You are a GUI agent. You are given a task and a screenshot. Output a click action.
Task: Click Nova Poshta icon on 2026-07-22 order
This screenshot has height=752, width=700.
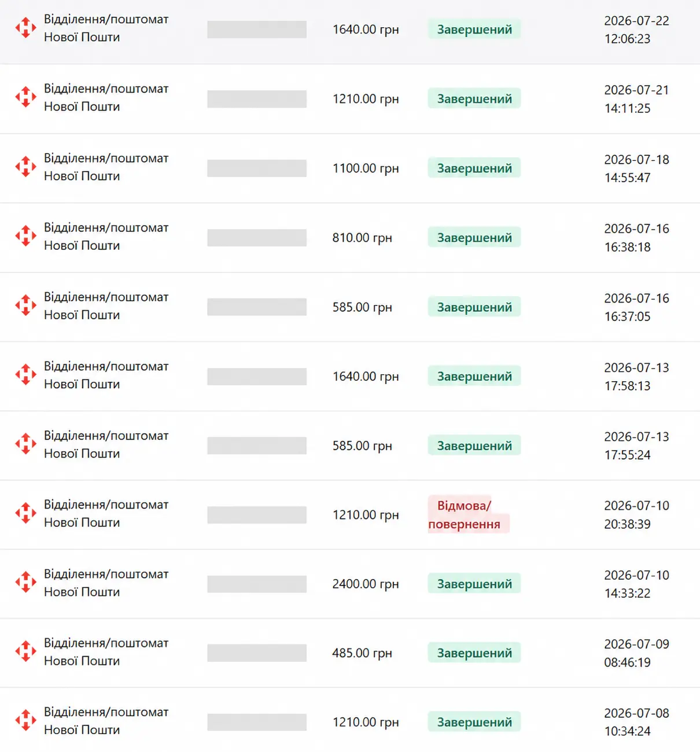[25, 28]
